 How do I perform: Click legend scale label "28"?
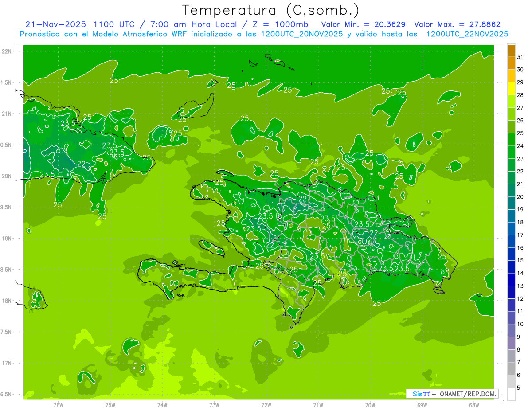click(520, 95)
